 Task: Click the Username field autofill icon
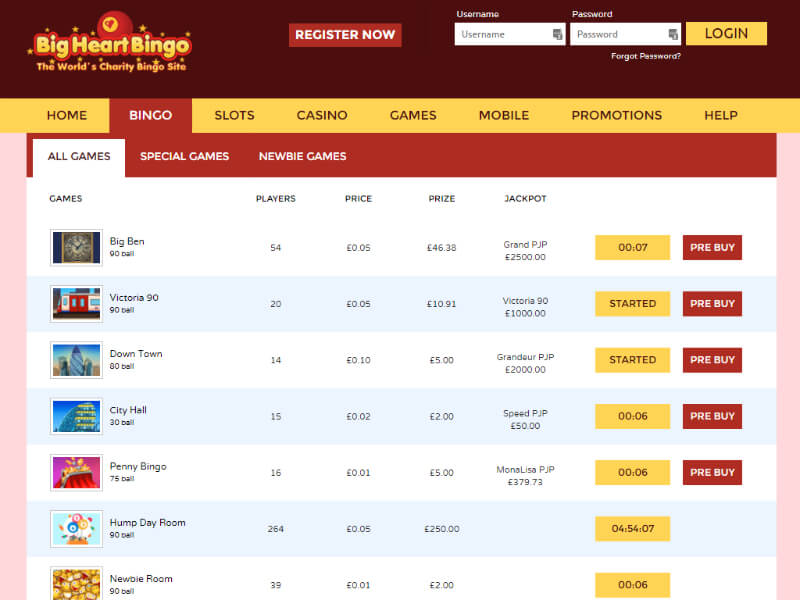pos(558,34)
